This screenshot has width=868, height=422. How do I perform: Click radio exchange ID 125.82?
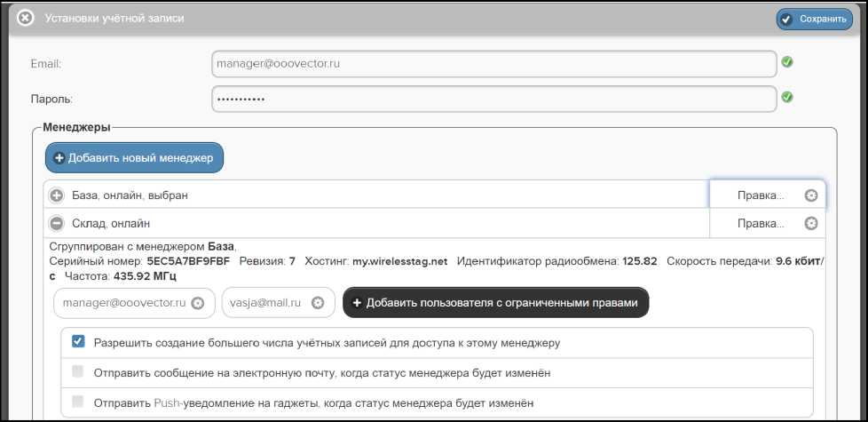pos(639,261)
